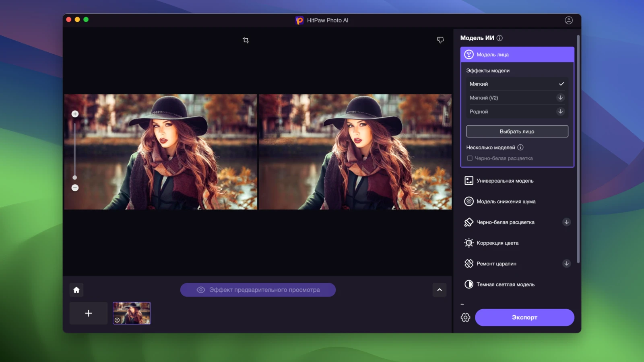Viewport: 644px width, 362px height.
Task: Click the zoom out minus icon
Action: pyautogui.click(x=75, y=188)
